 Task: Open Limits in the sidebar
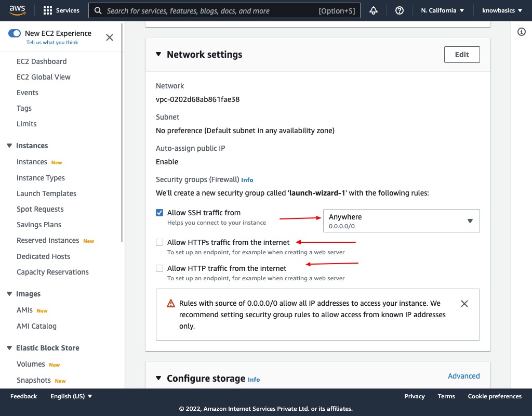[26, 124]
